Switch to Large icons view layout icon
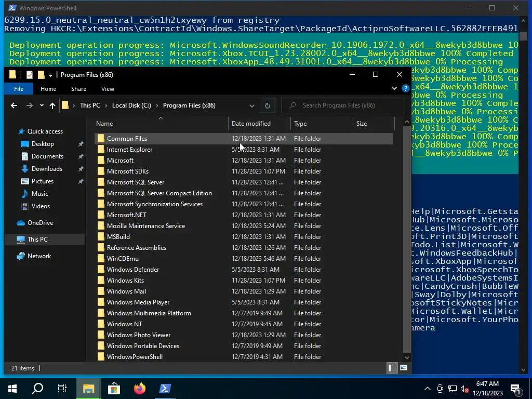This screenshot has width=532, height=399. pyautogui.click(x=403, y=368)
